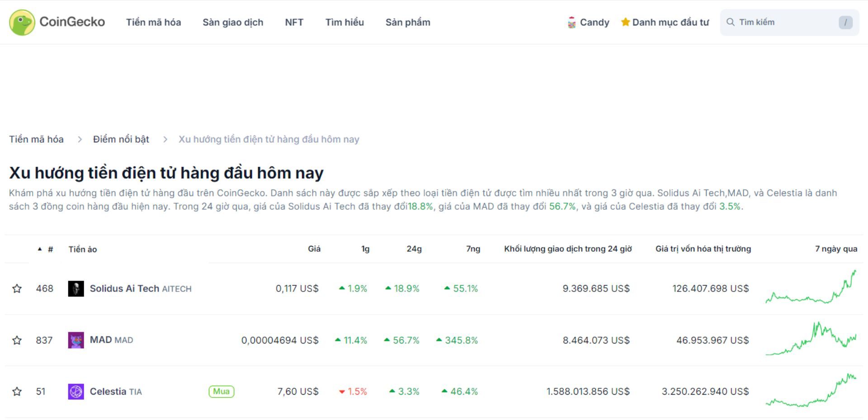This screenshot has width=868, height=420.
Task: Click the MAD coin logo
Action: pyautogui.click(x=76, y=340)
